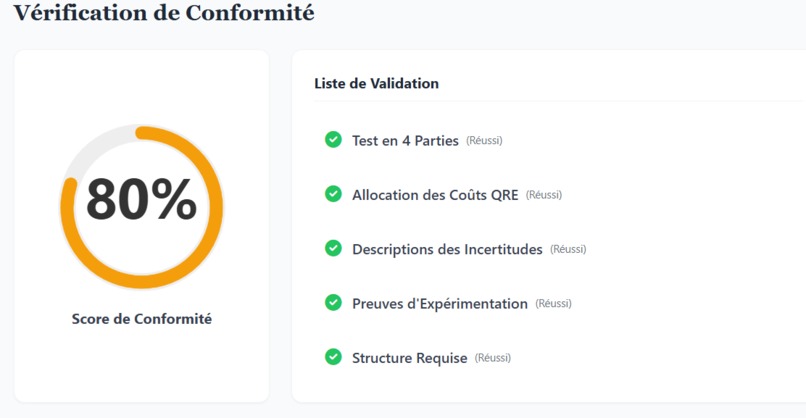Viewport: 806px width, 418px height.
Task: Click green checkmark beside Descriptions des Incertitudes
Action: click(333, 248)
